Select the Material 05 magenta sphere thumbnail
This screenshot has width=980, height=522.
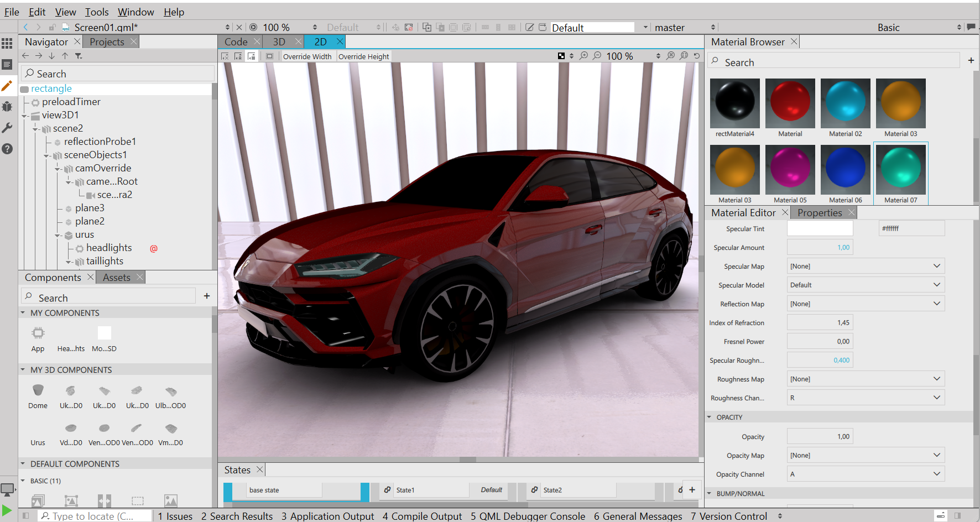click(790, 169)
